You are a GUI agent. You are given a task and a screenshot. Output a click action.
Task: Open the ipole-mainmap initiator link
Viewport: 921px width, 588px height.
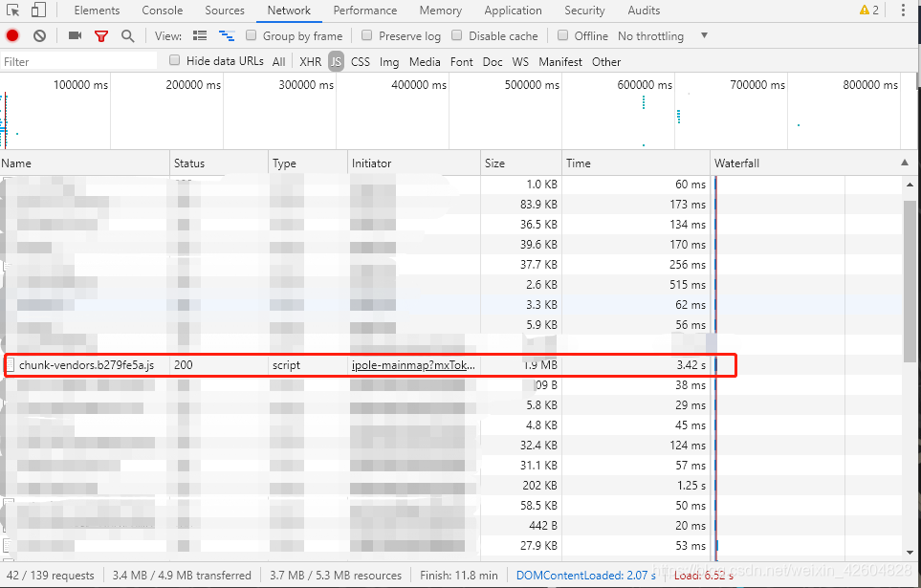[413, 365]
